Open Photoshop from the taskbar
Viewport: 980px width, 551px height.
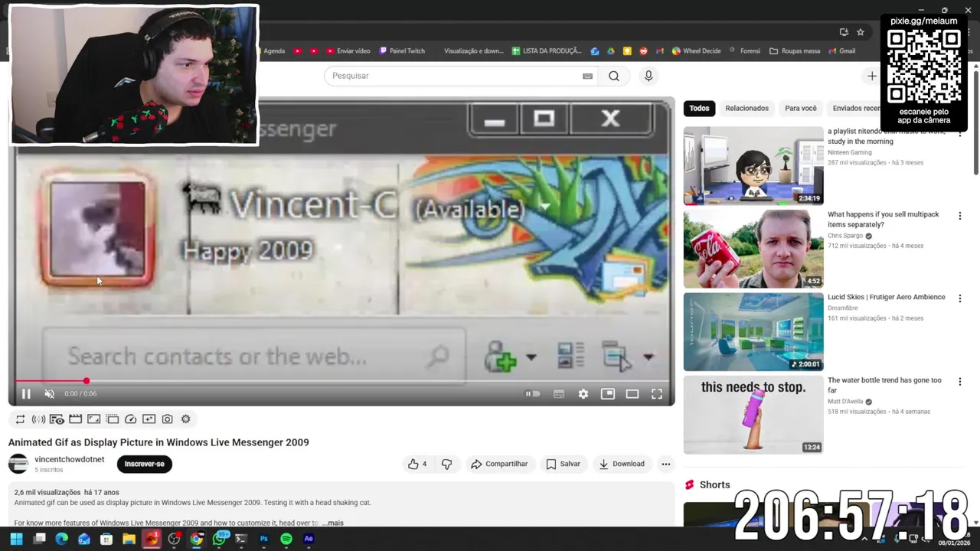[x=264, y=539]
